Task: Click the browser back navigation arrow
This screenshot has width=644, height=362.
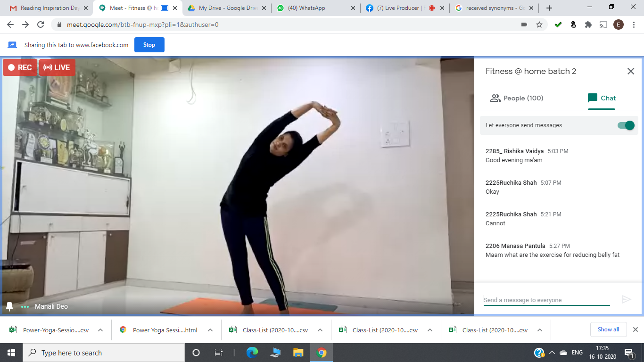Action: 10,25
